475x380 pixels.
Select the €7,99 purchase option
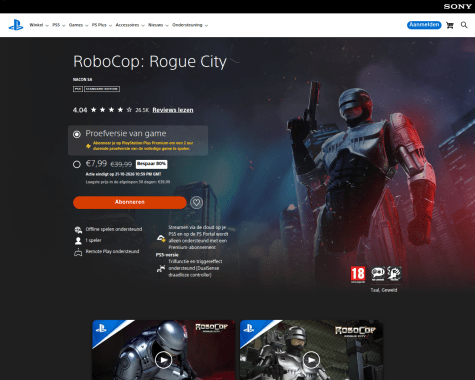(x=77, y=164)
